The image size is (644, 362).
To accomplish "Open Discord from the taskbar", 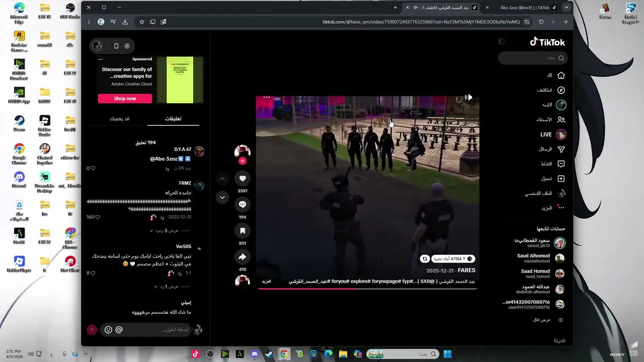I will coord(255,354).
